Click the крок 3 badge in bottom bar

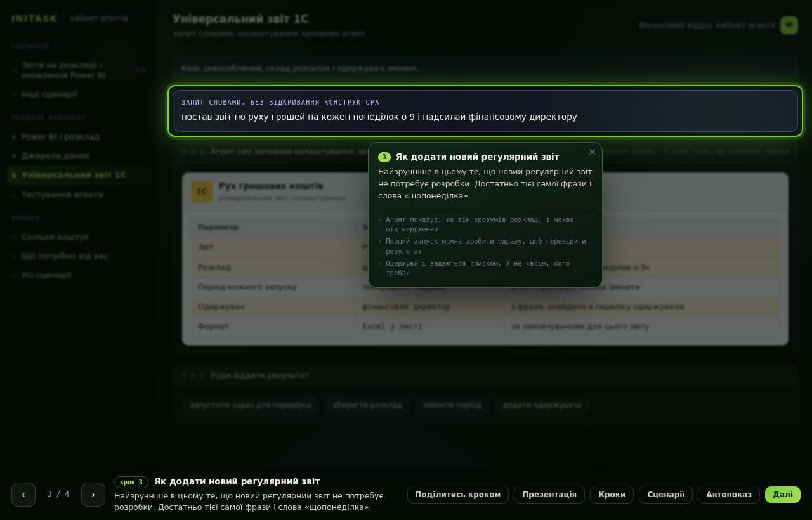pos(131,482)
